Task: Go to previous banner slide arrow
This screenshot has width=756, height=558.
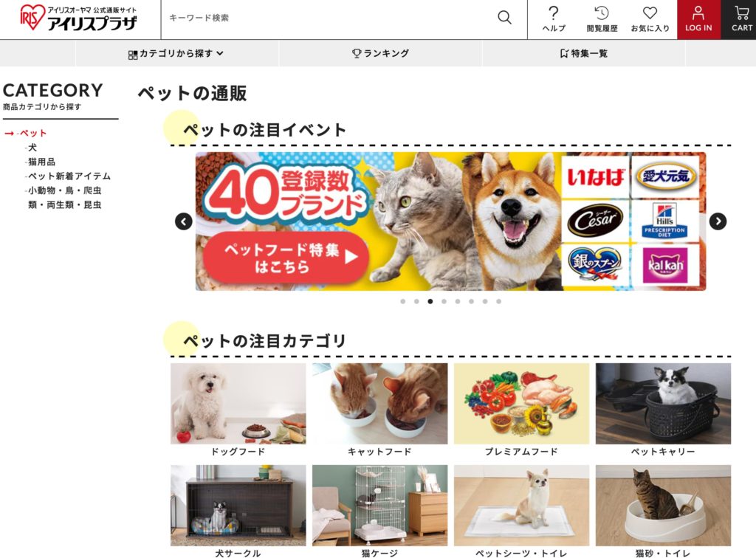Action: [x=184, y=221]
